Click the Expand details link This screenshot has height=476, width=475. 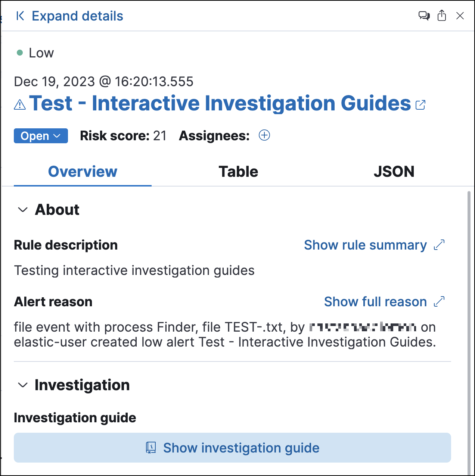pos(77,16)
